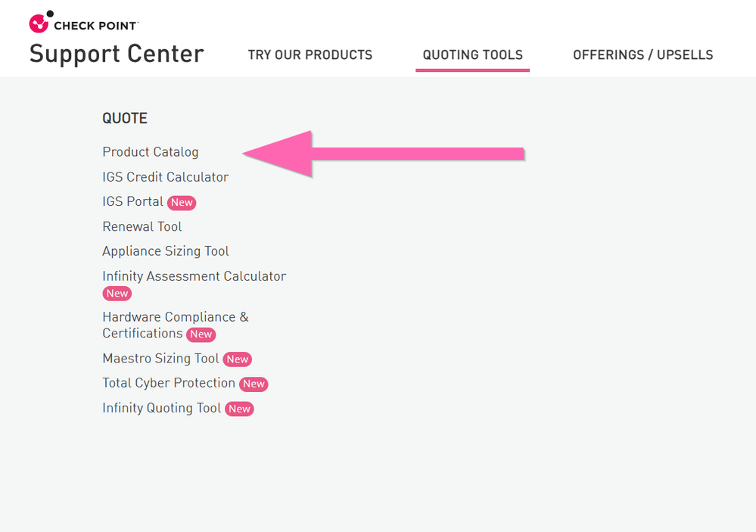The height and width of the screenshot is (532, 756).
Task: Click the Check Point logo icon
Action: 39,23
